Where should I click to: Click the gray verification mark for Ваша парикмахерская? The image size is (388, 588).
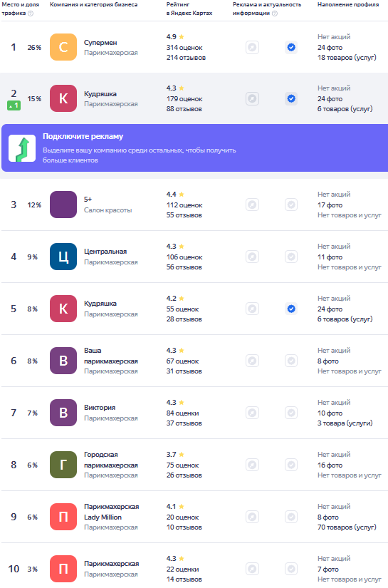pyautogui.click(x=291, y=361)
